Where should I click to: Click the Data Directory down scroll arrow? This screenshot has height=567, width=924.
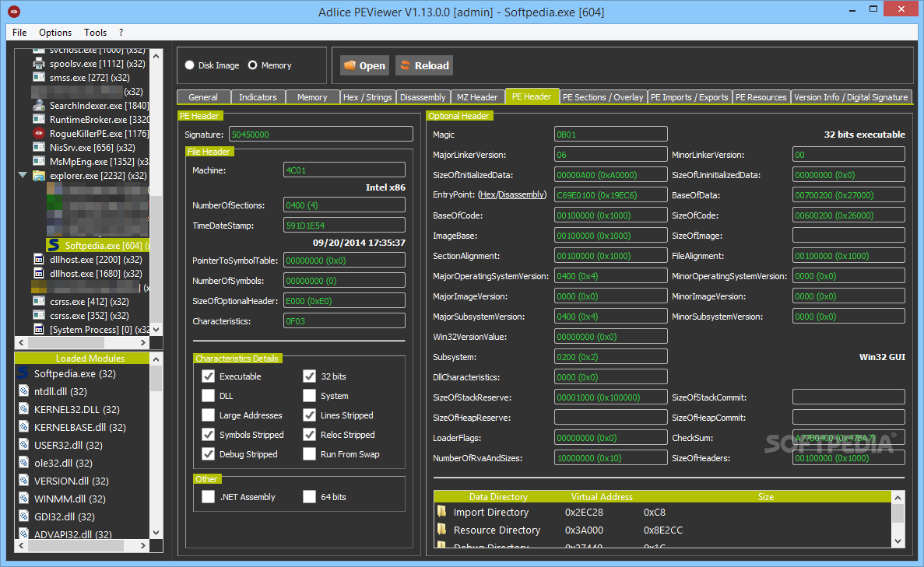point(898,541)
